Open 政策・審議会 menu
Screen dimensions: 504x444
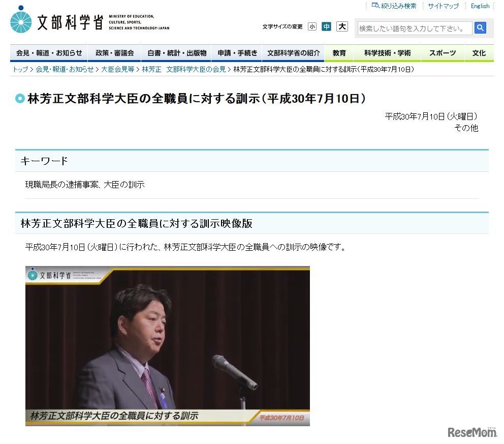click(114, 53)
